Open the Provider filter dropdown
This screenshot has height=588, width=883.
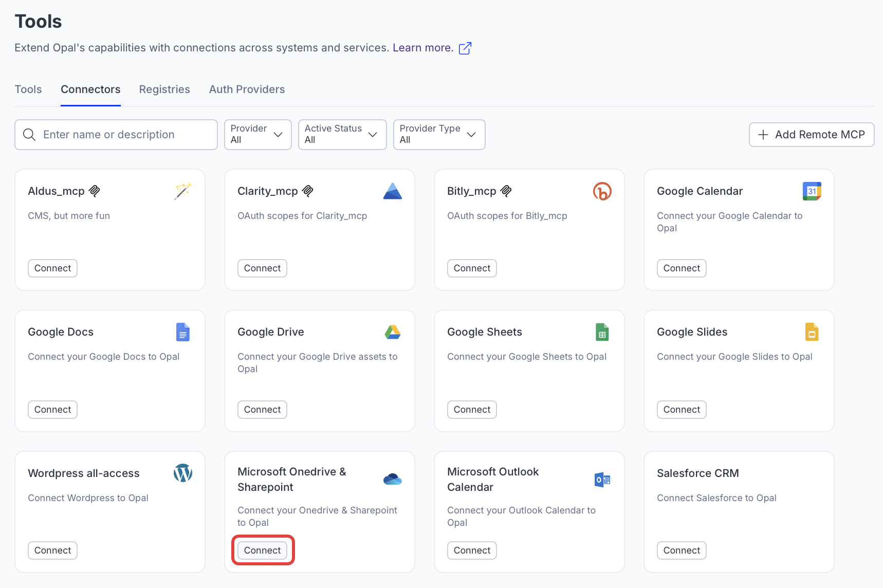(257, 135)
